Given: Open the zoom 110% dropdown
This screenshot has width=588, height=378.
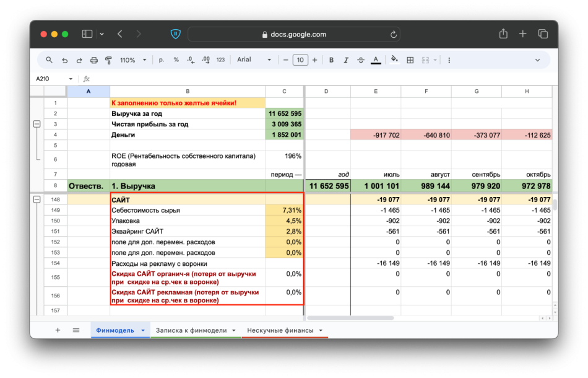Looking at the screenshot, I should pos(133,60).
